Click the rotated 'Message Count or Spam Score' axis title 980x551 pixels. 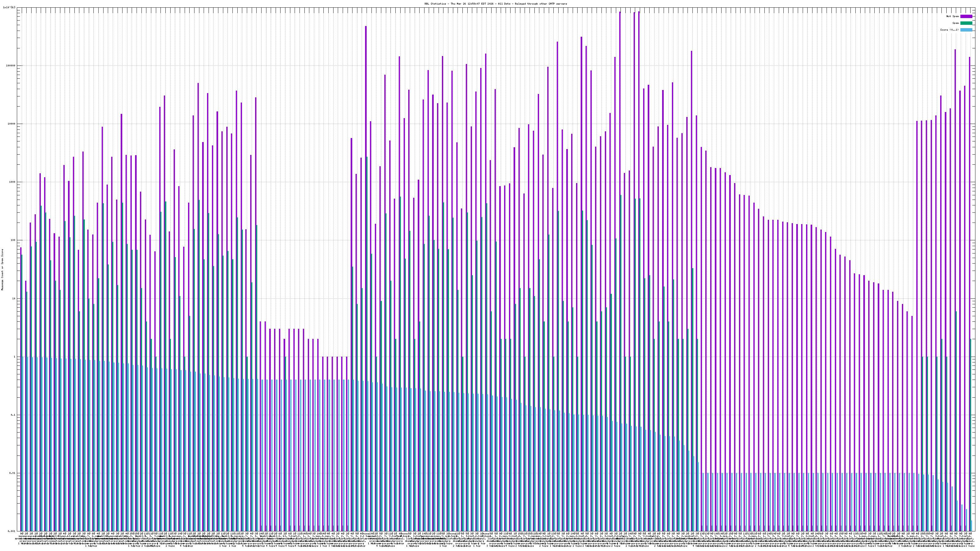(2, 270)
